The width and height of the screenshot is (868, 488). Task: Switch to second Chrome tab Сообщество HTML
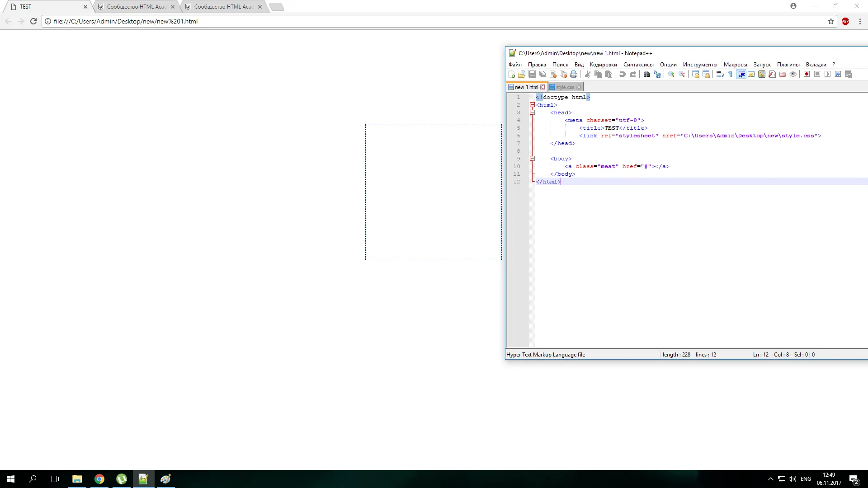136,7
